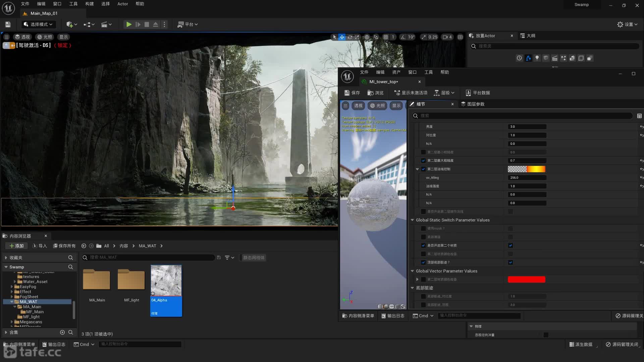Screen dimensions: 644x362
Task: Click the camera speed icon
Action: click(445, 37)
